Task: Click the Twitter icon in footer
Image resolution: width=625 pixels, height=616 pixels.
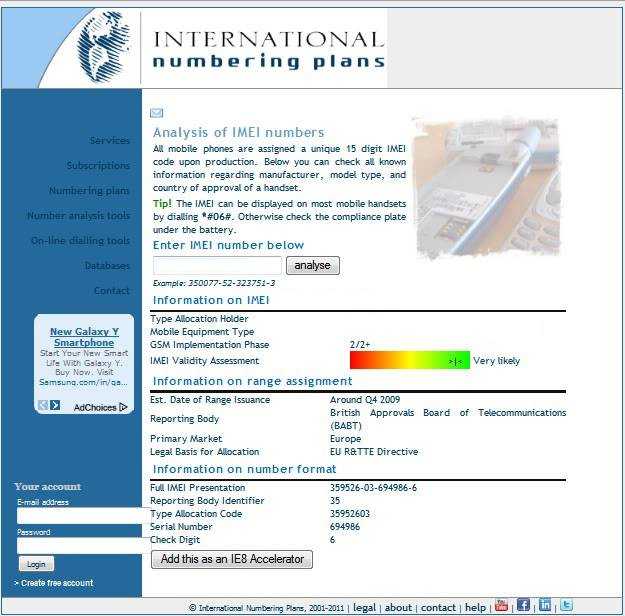Action: tap(567, 606)
